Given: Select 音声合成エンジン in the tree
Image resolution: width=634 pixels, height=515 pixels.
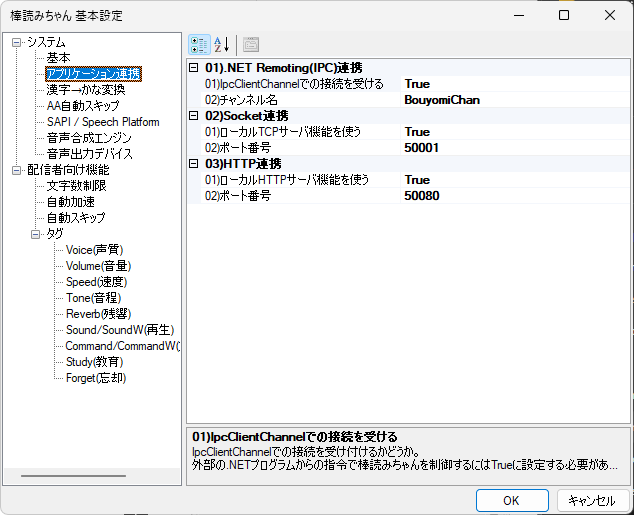Looking at the screenshot, I should point(89,138).
